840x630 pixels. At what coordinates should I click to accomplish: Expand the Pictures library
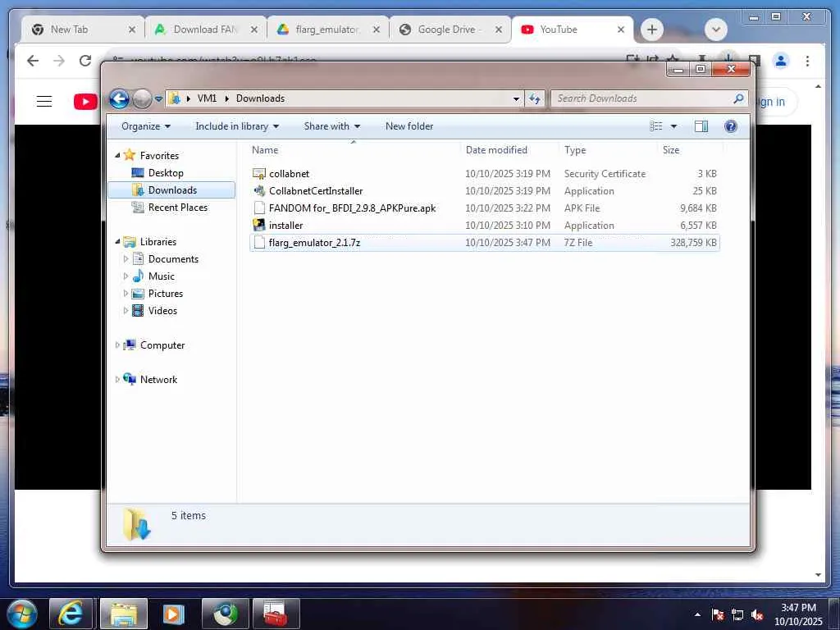tap(126, 294)
